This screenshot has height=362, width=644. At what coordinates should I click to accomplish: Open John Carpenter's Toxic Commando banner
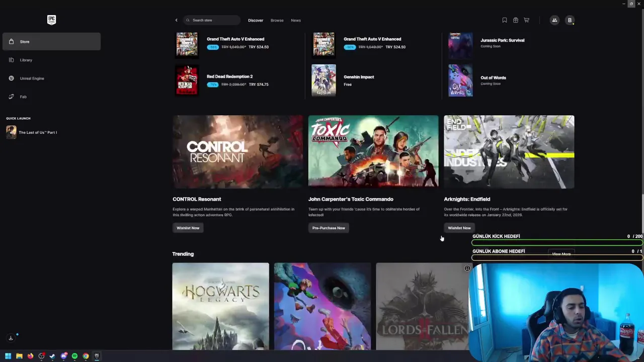point(373,152)
